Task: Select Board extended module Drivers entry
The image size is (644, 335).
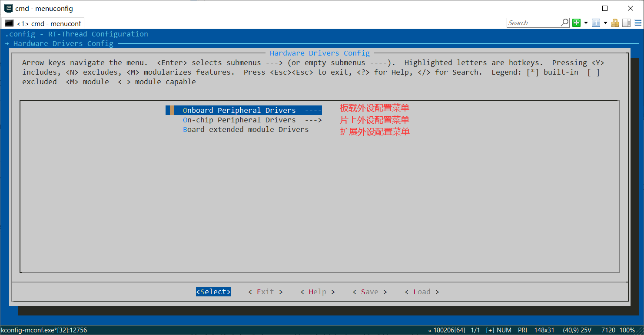Action: pos(246,129)
